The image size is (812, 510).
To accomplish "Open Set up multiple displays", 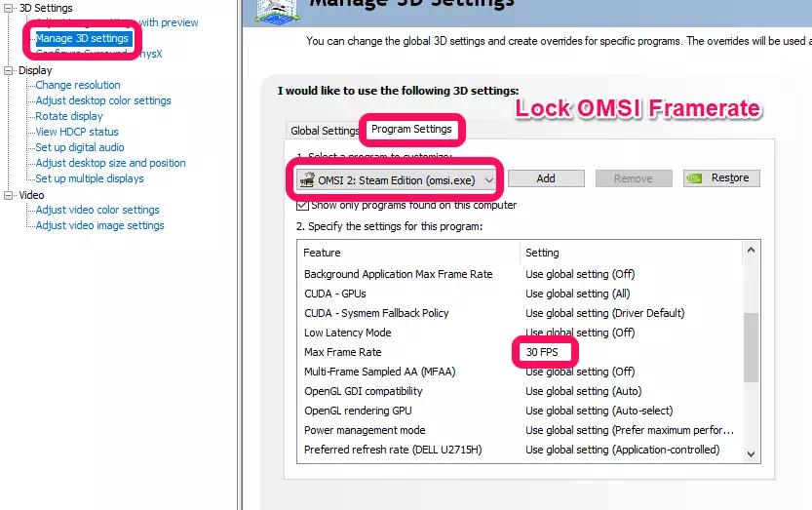I will pos(90,178).
